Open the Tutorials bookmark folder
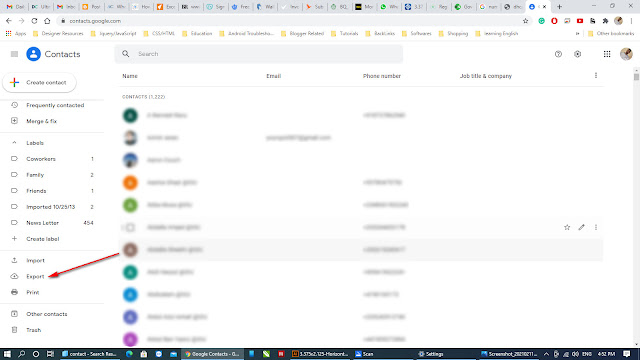Viewport: 640px width, 360px height. (344, 33)
